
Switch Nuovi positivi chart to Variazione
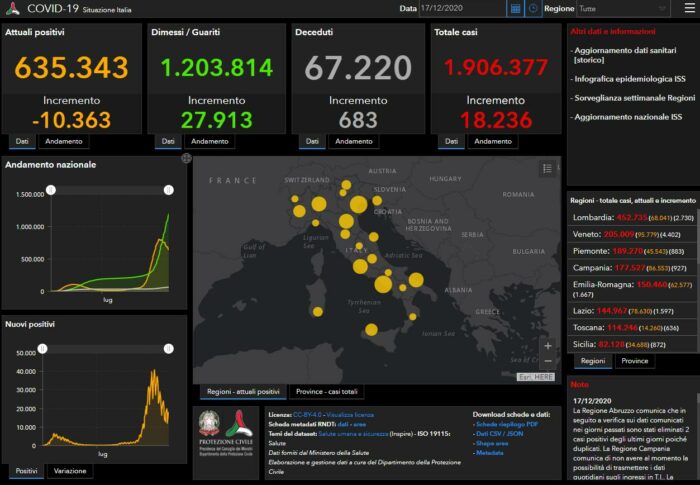(x=69, y=470)
